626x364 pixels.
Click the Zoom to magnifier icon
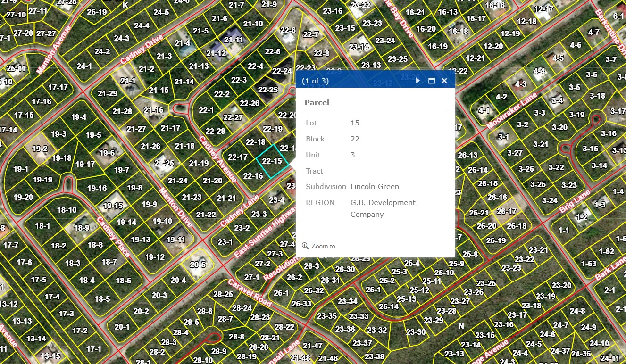point(305,246)
